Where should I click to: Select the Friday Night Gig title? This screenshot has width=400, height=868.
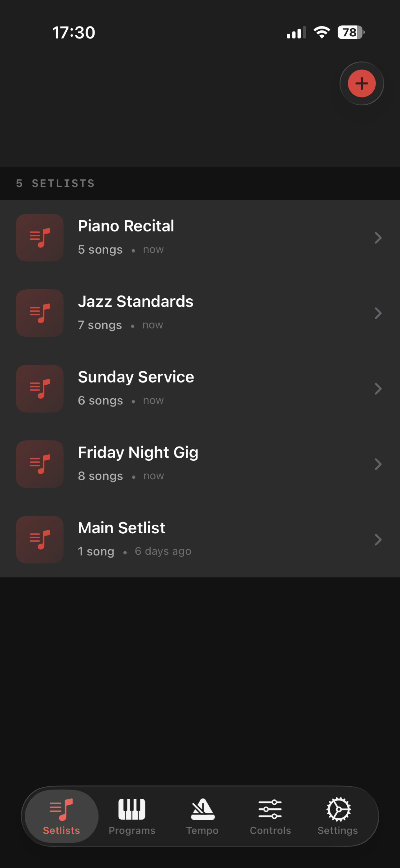(x=138, y=453)
